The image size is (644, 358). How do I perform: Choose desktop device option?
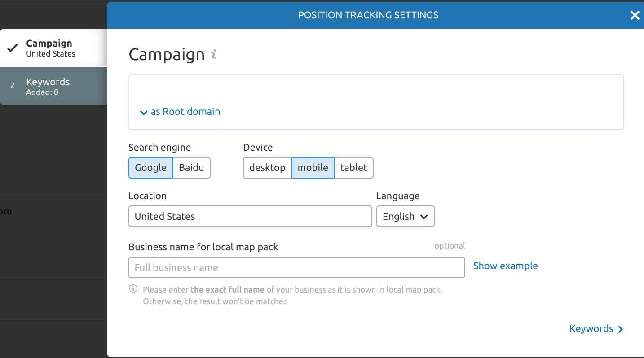click(x=267, y=168)
